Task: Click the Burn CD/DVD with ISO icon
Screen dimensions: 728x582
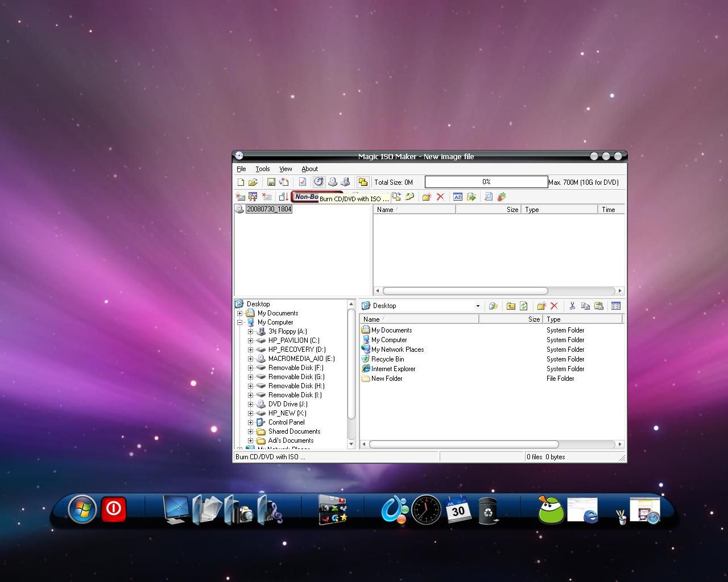Action: pos(318,182)
